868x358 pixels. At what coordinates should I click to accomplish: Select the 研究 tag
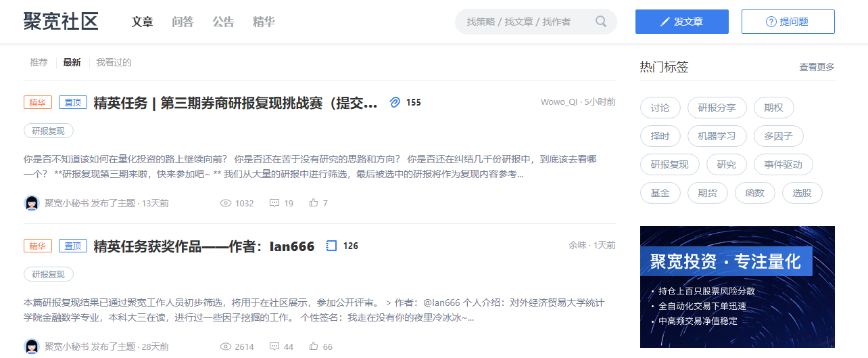click(x=726, y=164)
